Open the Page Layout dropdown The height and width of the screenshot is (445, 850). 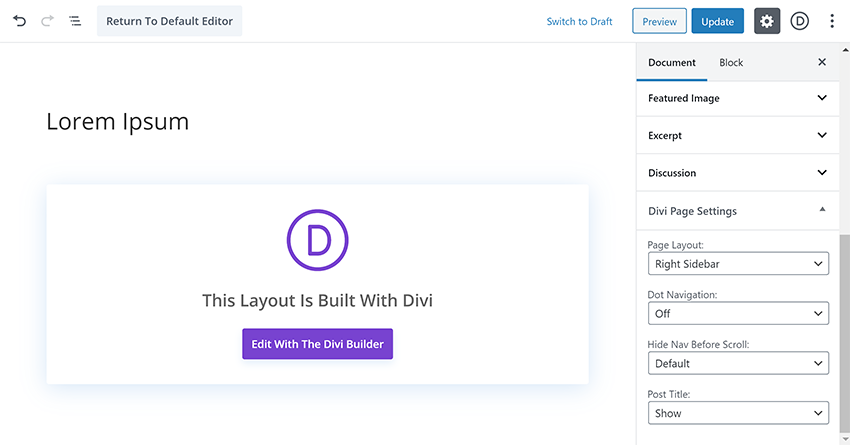738,264
